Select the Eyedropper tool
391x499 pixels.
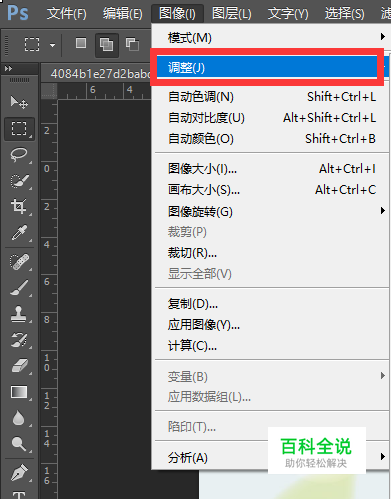[19, 232]
